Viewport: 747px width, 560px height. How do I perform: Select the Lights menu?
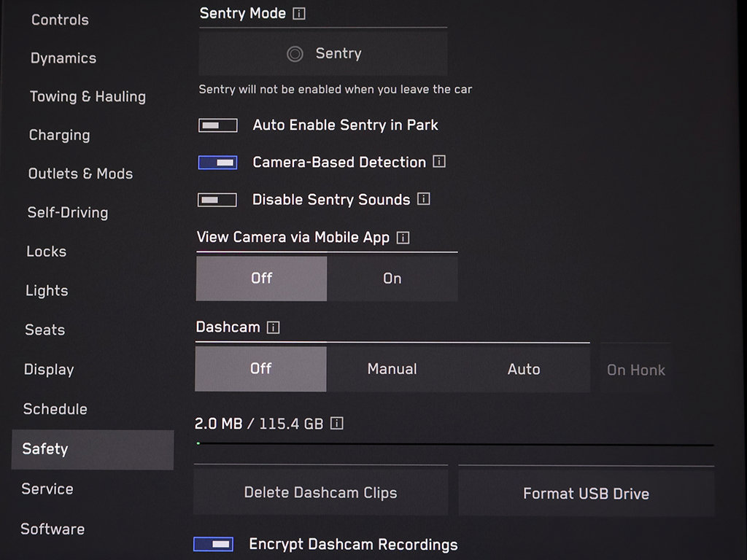pyautogui.click(x=47, y=290)
